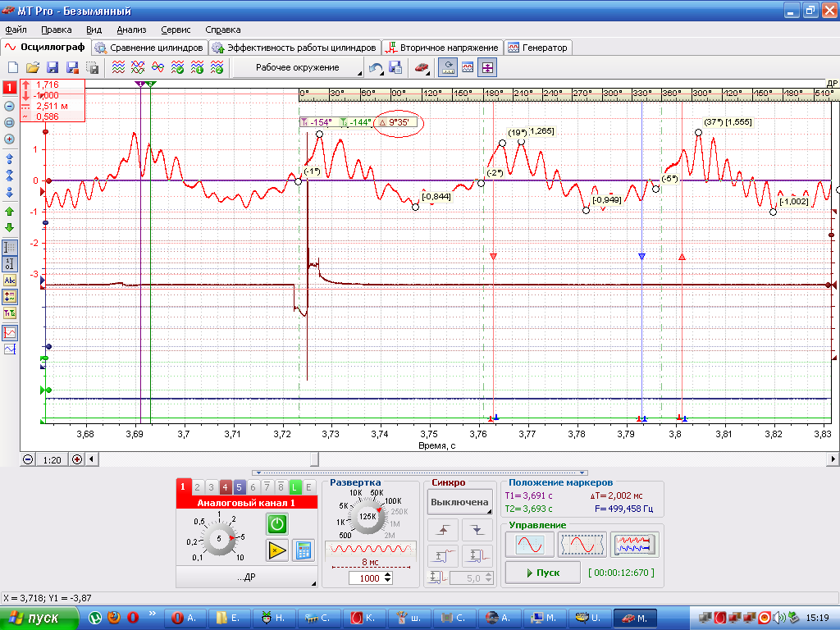Select channel 4 tab button

(225, 487)
